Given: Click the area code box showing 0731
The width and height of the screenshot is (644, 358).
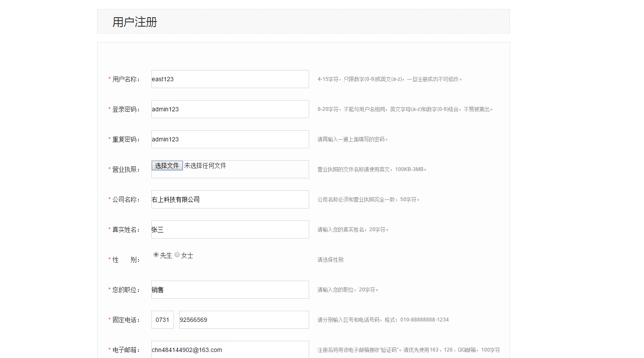Looking at the screenshot, I should pos(163,320).
